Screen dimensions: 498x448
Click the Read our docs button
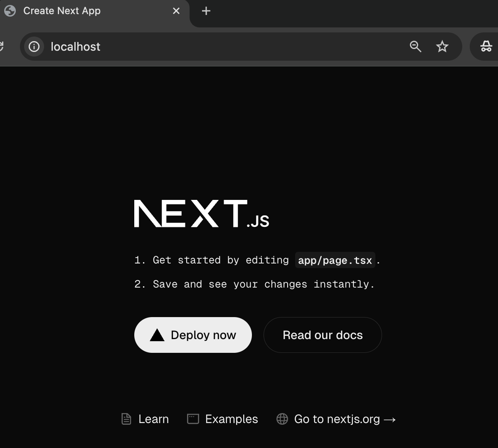click(323, 335)
